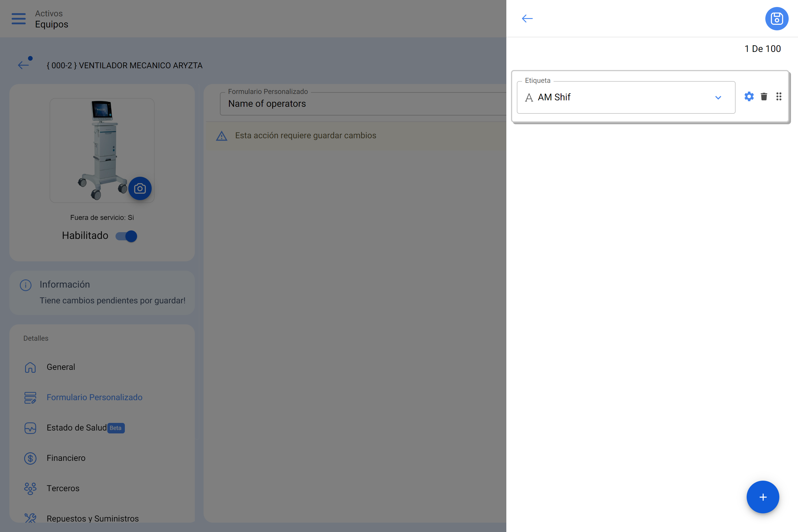Viewport: 798px width, 532px height.
Task: Click the General home icon
Action: 30,367
